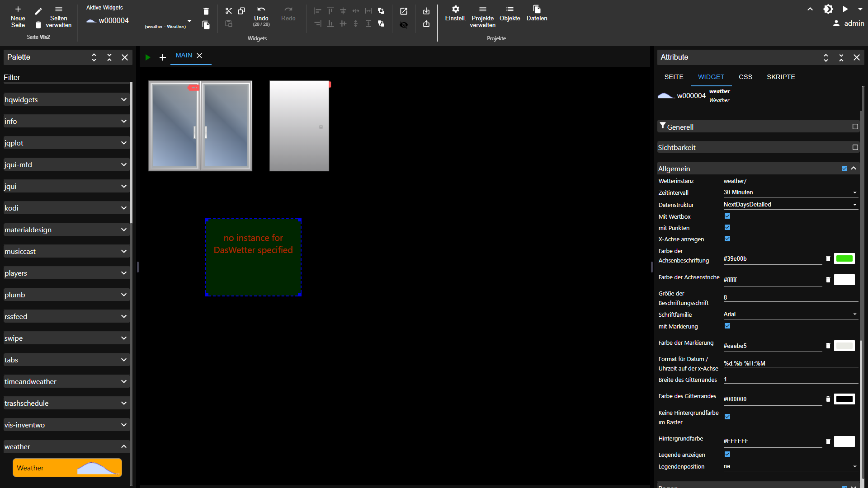
Task: Open the black Gitterrandes color swatch
Action: point(844,399)
